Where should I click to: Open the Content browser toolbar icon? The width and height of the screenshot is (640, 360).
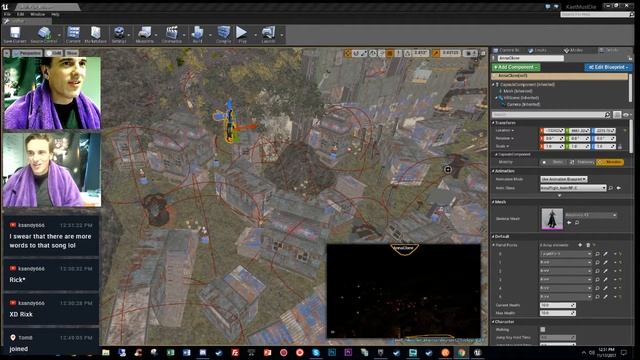click(73, 34)
